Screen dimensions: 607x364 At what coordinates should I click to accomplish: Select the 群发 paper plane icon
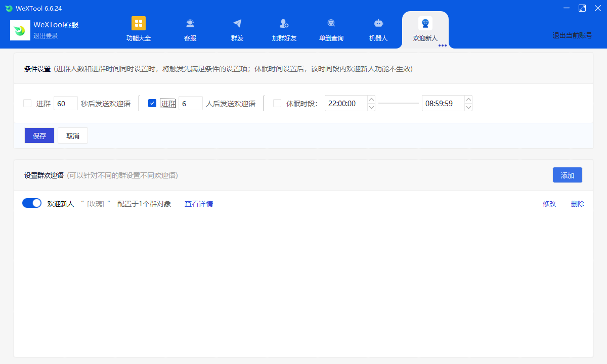(237, 23)
